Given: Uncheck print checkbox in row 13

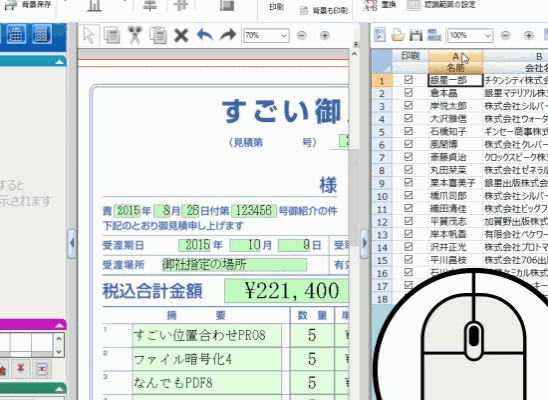Looking at the screenshot, I should [408, 234].
